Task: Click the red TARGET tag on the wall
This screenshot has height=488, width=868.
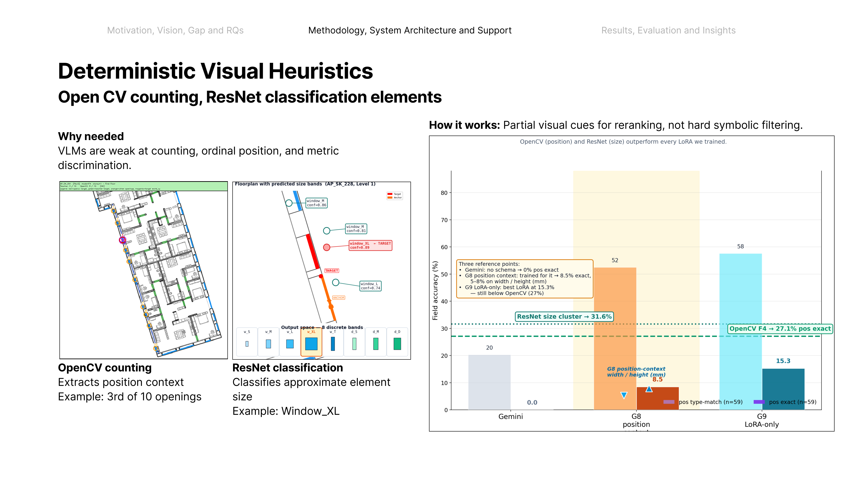Action: 332,270
